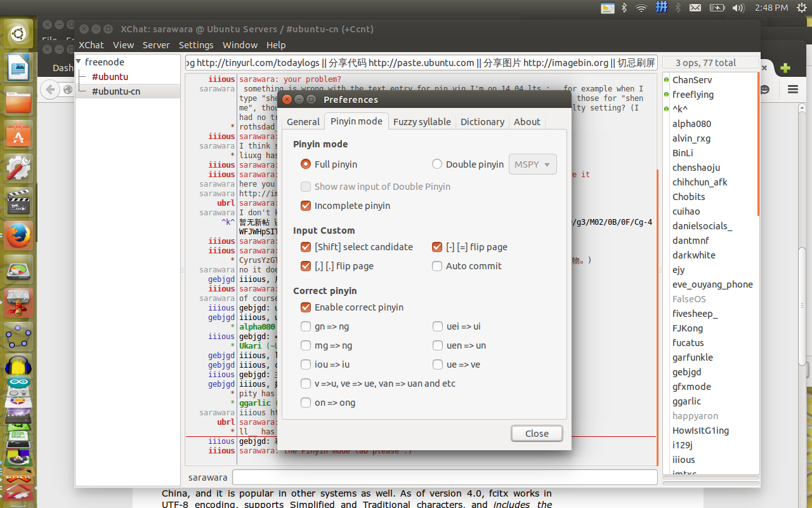Select the #ubuntu-cn channel in tree

tap(116, 91)
